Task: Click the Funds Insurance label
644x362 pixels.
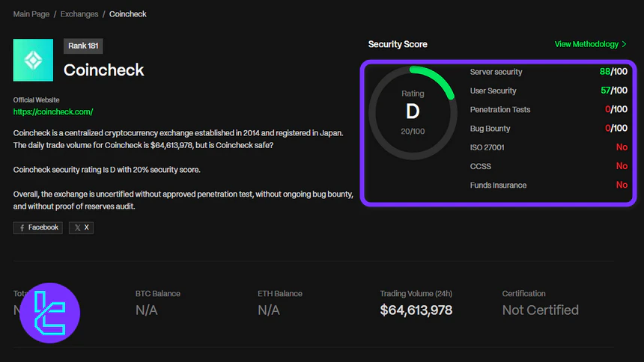Action: click(x=498, y=185)
